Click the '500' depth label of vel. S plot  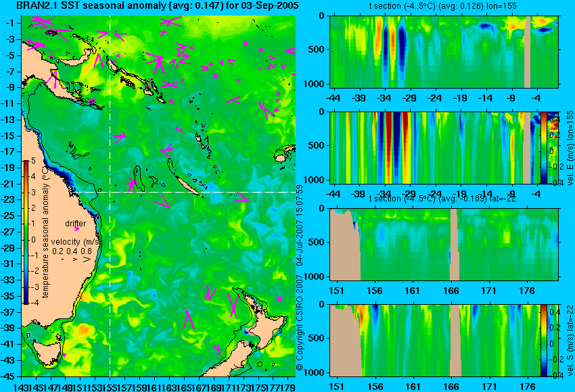click(317, 338)
